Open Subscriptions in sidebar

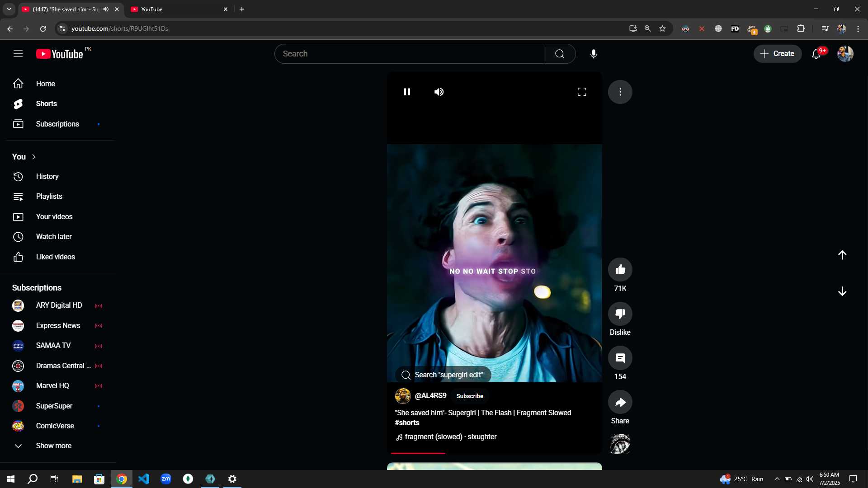[58, 124]
